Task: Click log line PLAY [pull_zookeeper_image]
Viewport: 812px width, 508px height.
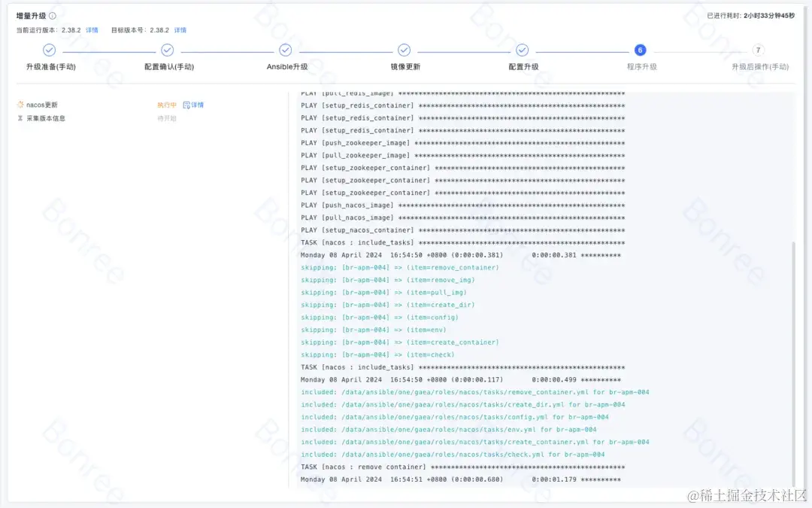Action: 462,156
